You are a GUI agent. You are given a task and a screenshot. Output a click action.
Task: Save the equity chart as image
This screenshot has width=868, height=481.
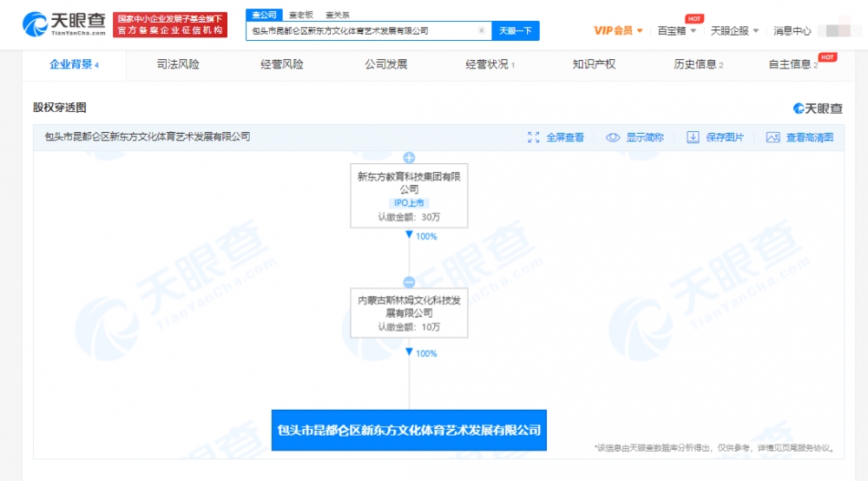(715, 137)
